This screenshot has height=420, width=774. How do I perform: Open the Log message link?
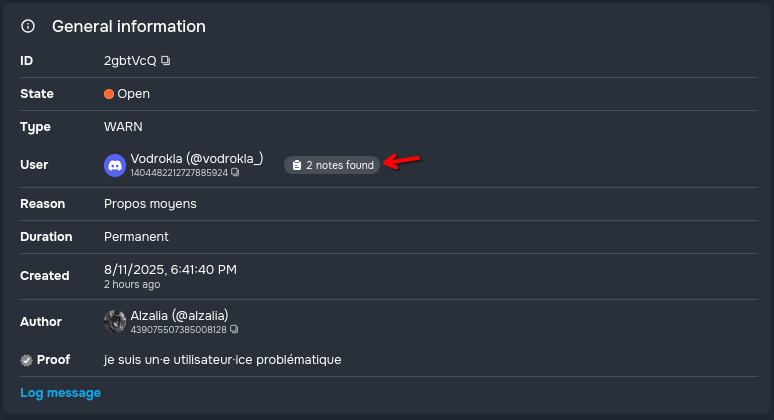(60, 393)
